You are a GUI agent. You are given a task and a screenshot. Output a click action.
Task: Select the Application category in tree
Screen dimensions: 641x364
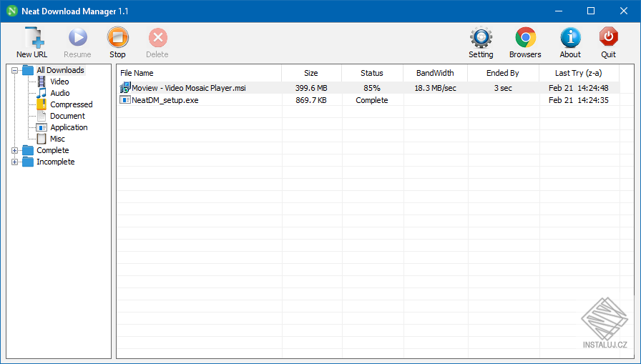pos(69,127)
